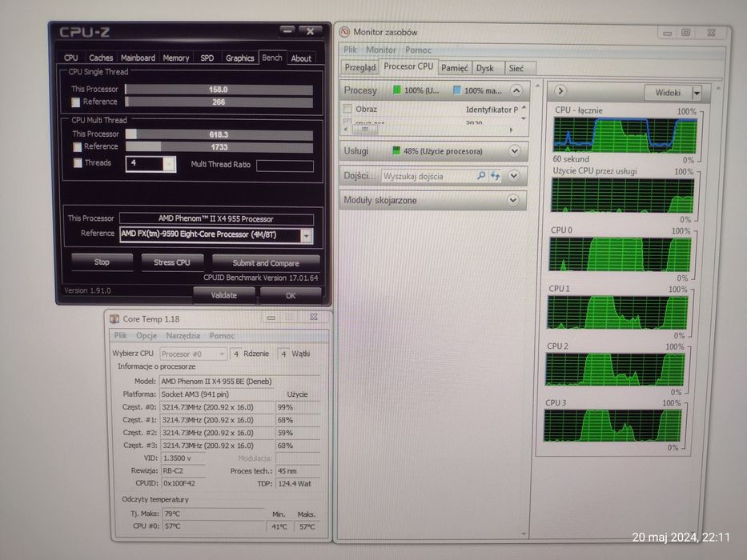Open Plik menu in Monitor zasobów
This screenshot has height=560, width=747.
coord(350,50)
